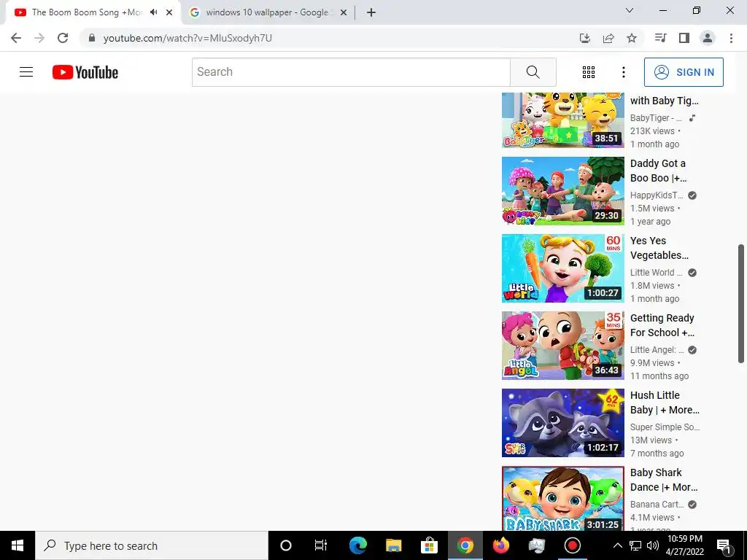View site info via the lock icon
Screen dimensions: 747x560
pos(92,38)
